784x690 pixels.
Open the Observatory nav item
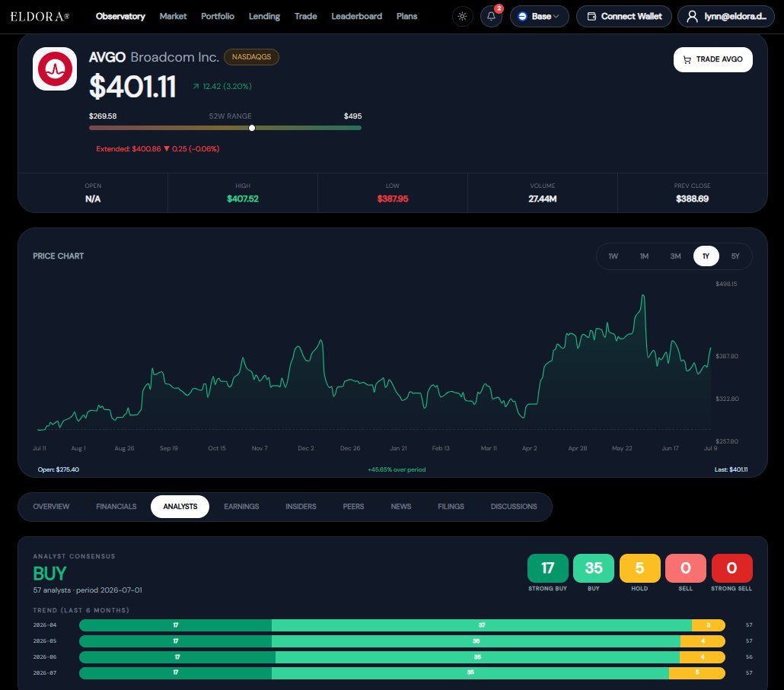[120, 17]
